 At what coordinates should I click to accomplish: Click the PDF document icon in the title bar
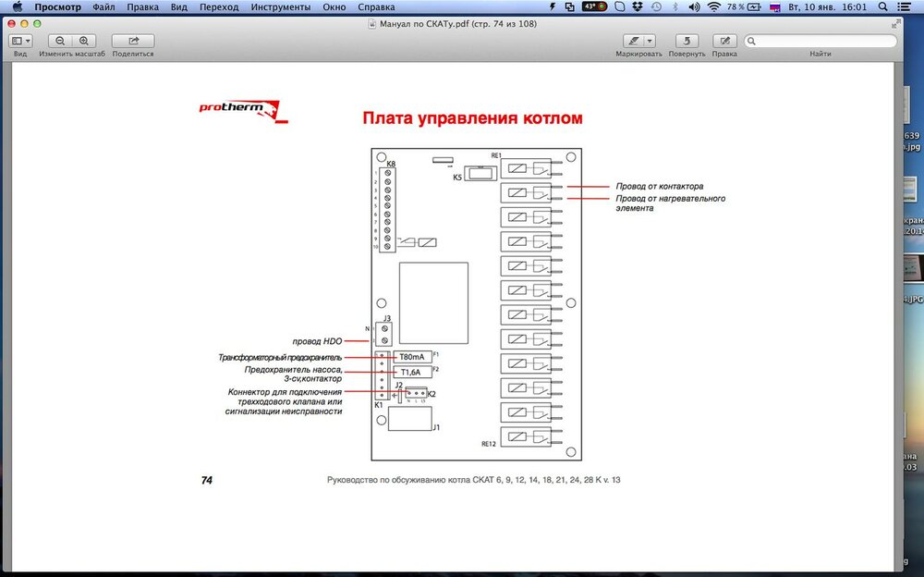(371, 24)
